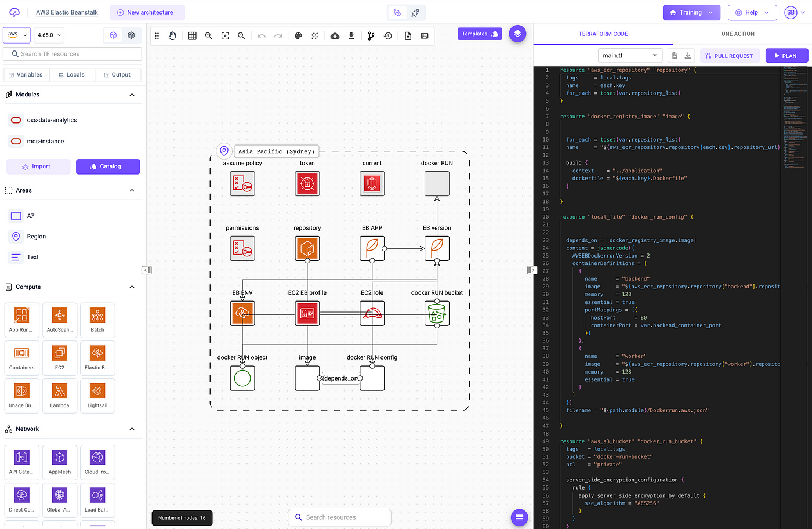Click the round list menu button
The height and width of the screenshot is (529, 812).
[x=519, y=517]
